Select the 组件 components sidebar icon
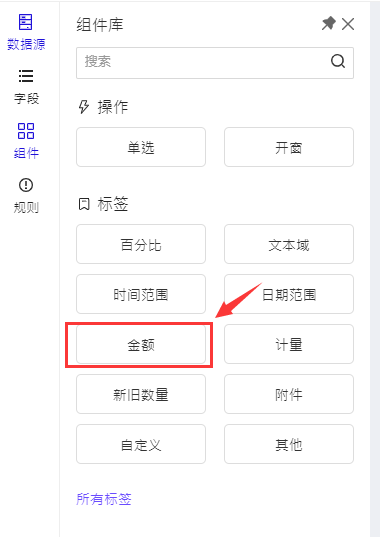 (x=26, y=141)
